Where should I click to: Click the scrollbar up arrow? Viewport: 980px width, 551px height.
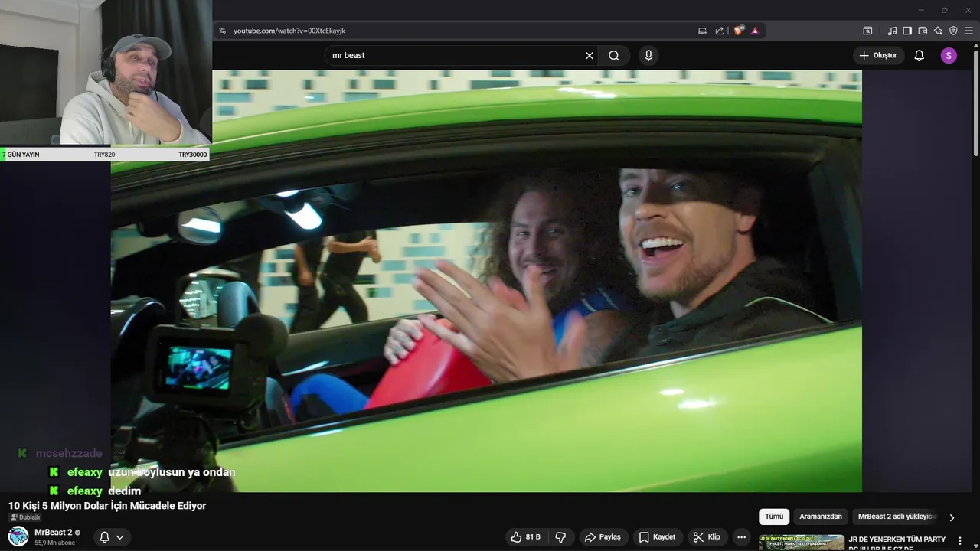pyautogui.click(x=975, y=44)
